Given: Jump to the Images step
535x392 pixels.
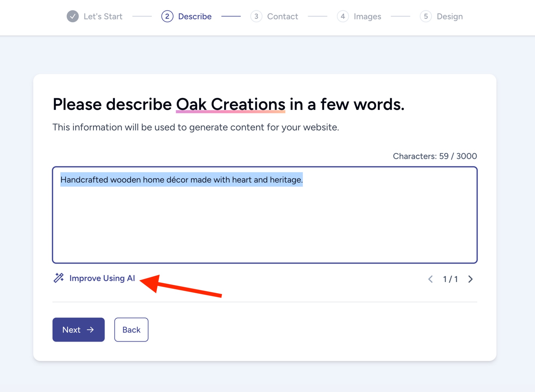Looking at the screenshot, I should pos(367,16).
